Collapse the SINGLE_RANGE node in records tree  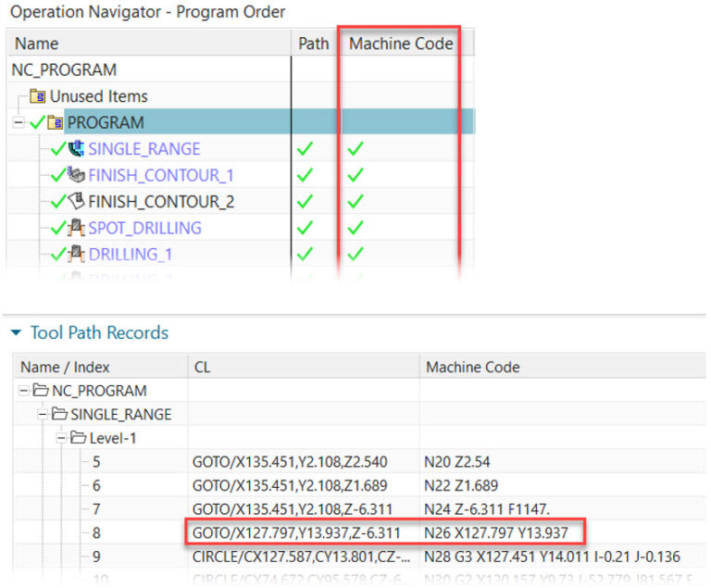pyautogui.click(x=43, y=414)
